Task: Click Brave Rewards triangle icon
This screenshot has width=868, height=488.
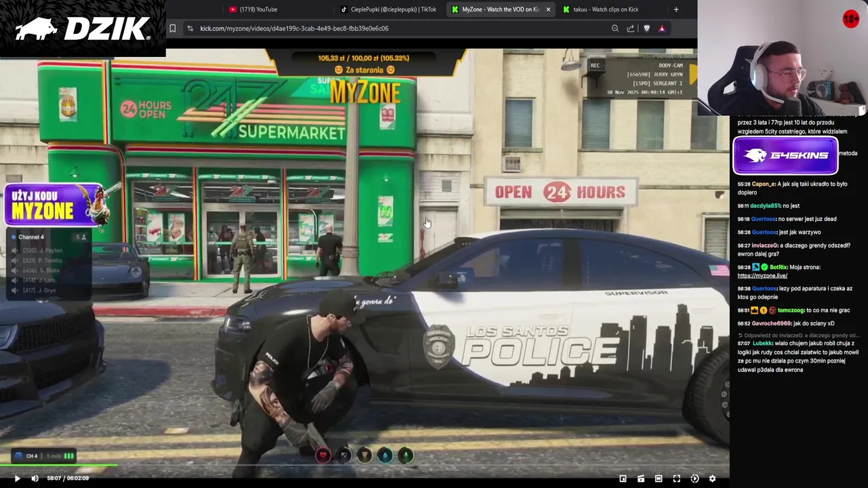Action: click(662, 28)
